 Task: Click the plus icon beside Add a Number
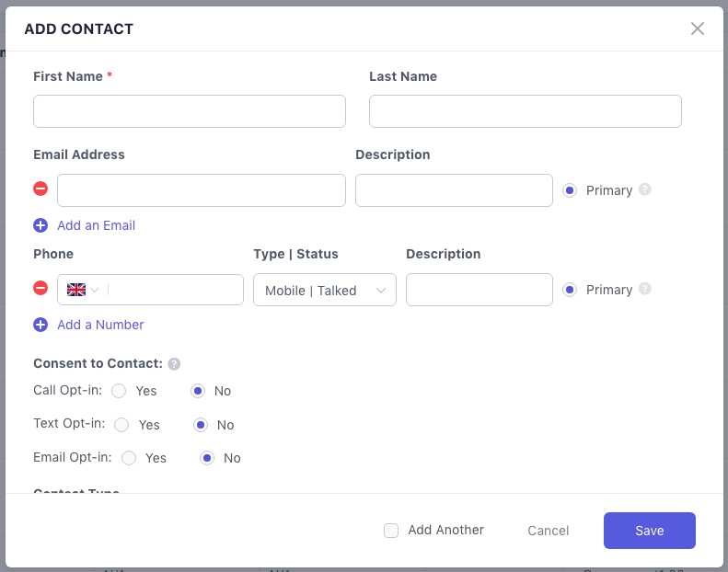point(40,325)
